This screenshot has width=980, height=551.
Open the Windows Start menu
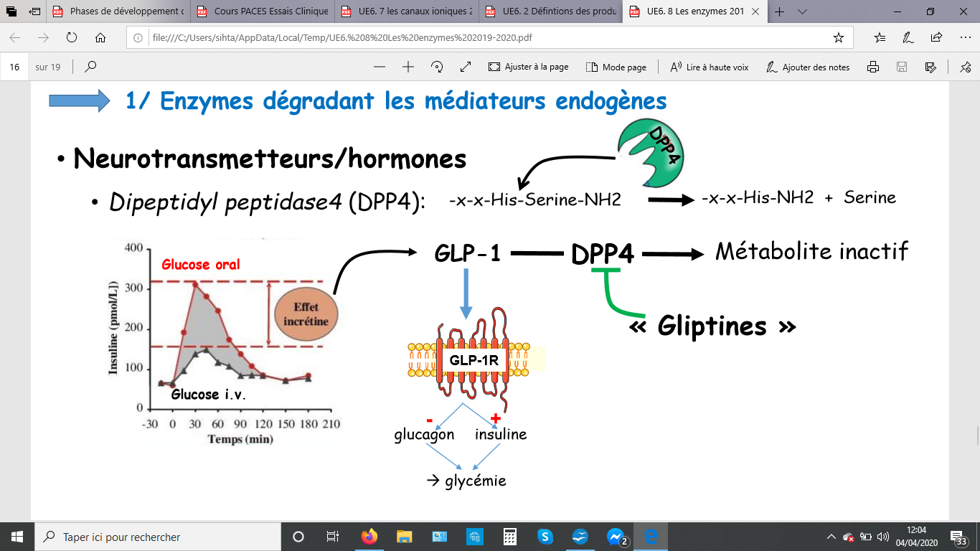tap(17, 537)
